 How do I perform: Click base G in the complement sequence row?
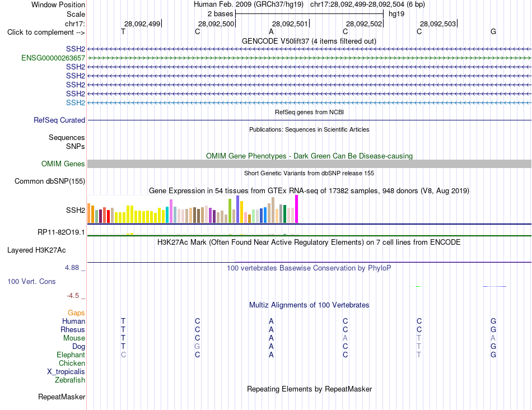(x=493, y=31)
